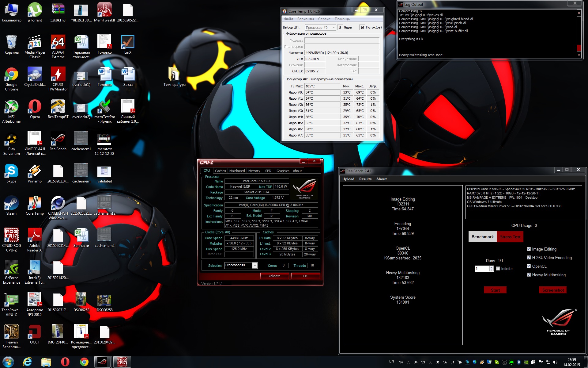Increase the Runs count using the stepper arrow
The image size is (588, 368).
[x=492, y=267]
